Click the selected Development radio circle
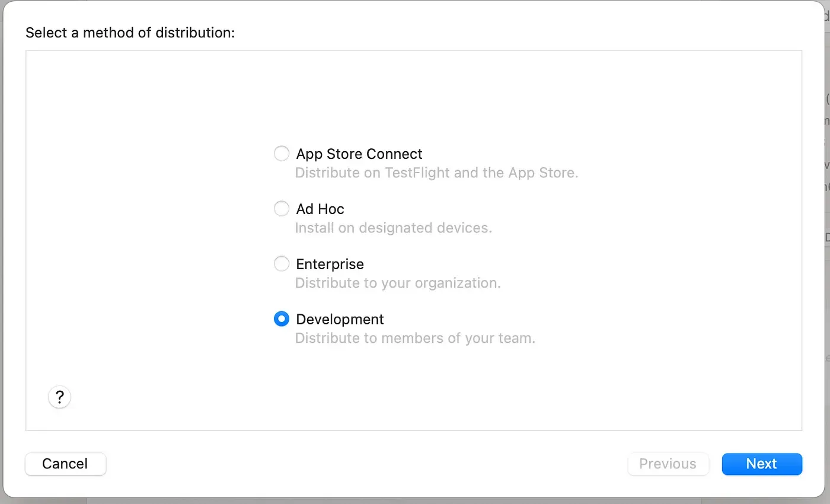Viewport: 830px width, 504px height. click(x=282, y=319)
